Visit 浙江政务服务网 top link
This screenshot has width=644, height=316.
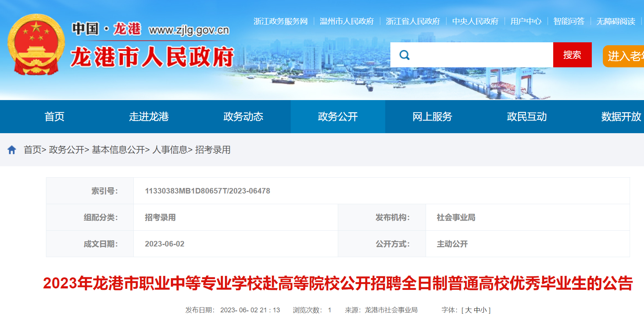[280, 21]
